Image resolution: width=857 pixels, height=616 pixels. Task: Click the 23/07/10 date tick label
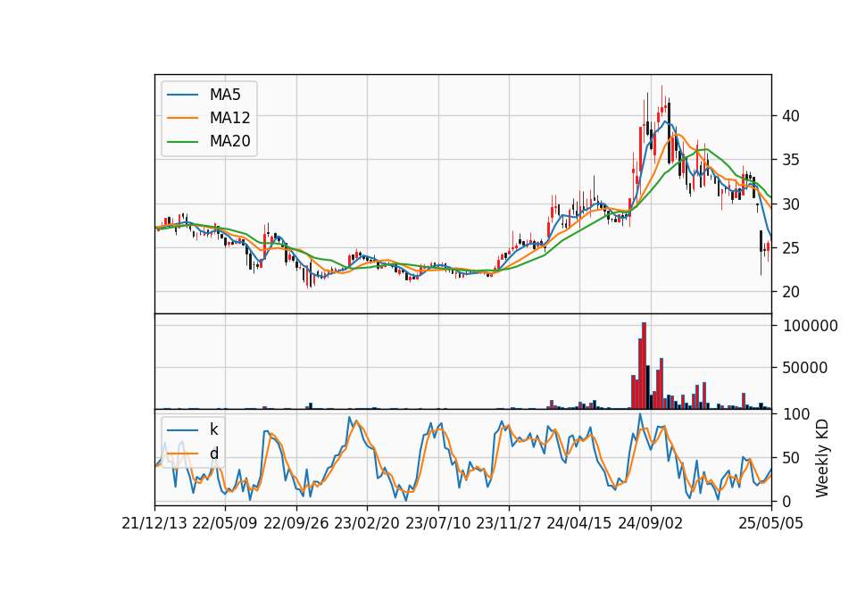(x=437, y=523)
